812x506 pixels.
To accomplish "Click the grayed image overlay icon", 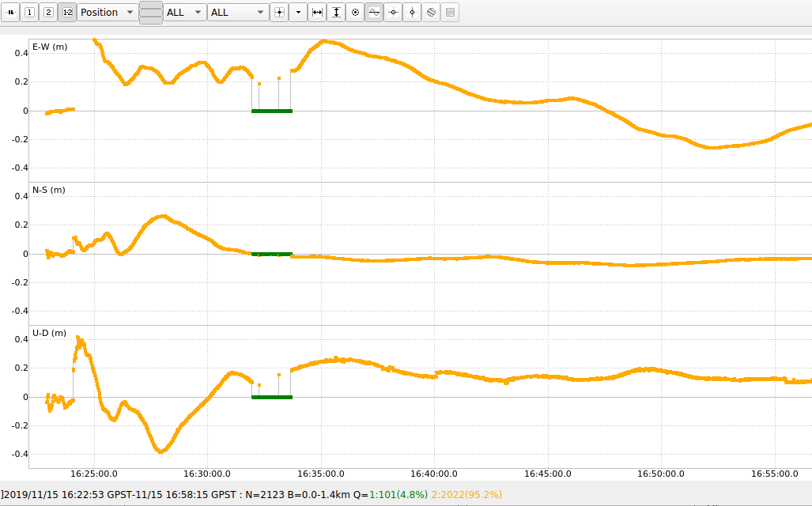I will 450,13.
